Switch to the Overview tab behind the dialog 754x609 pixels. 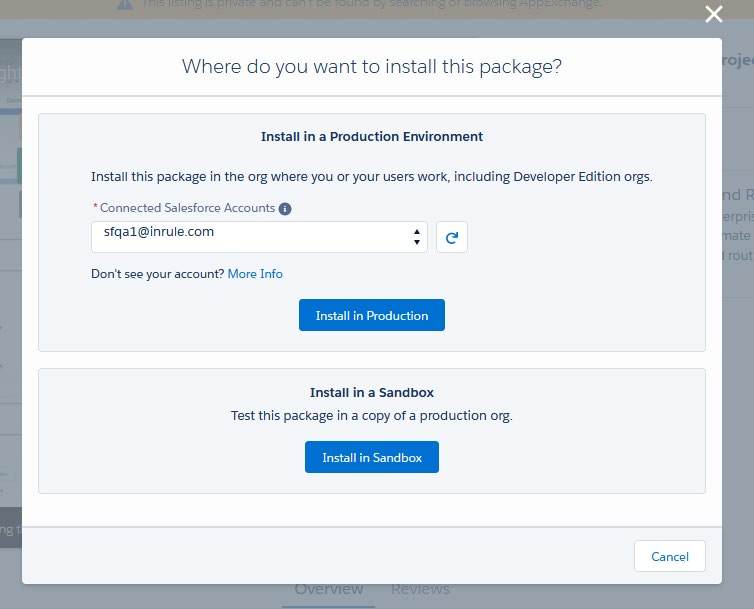(328, 589)
